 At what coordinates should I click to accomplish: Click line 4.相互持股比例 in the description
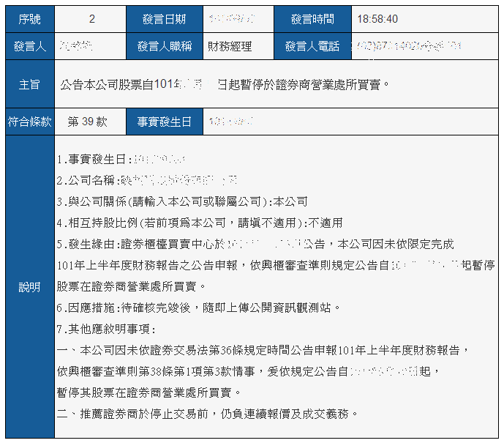tap(200, 223)
